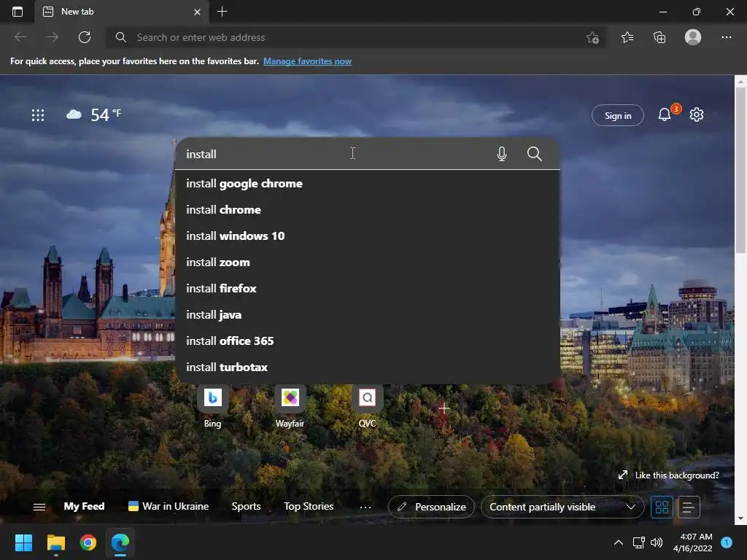Viewport: 747px width, 560px height.
Task: Select suggestion install turbotax
Action: click(x=368, y=367)
